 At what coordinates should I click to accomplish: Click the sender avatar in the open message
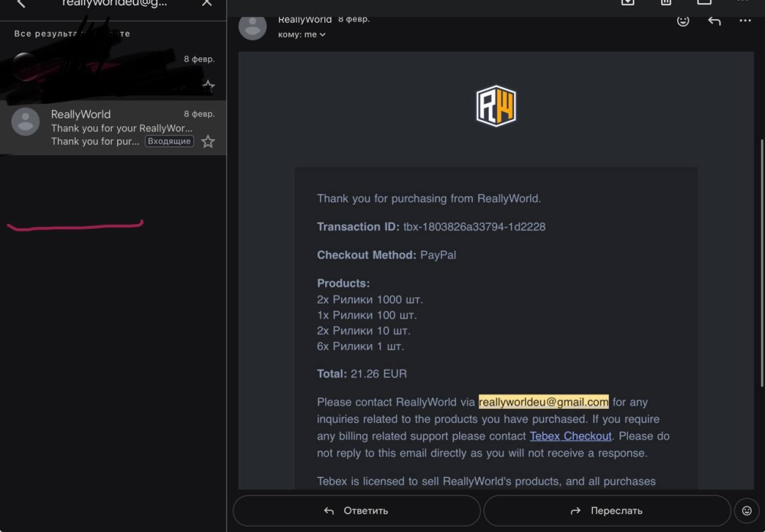pyautogui.click(x=252, y=26)
